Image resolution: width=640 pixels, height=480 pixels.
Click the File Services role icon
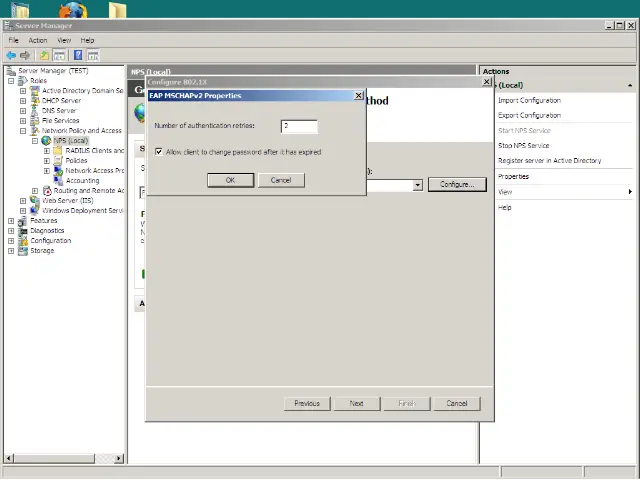35,120
